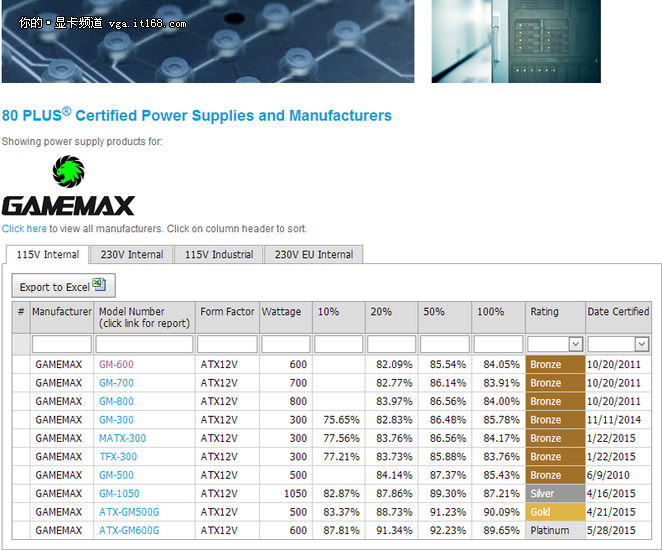This screenshot has width=662, height=550.
Task: Select the date cell 6/9/2010
Action: click(x=618, y=475)
